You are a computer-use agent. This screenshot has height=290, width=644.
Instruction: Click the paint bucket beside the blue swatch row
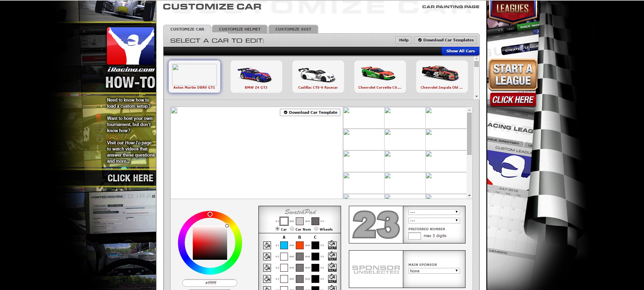click(x=267, y=245)
